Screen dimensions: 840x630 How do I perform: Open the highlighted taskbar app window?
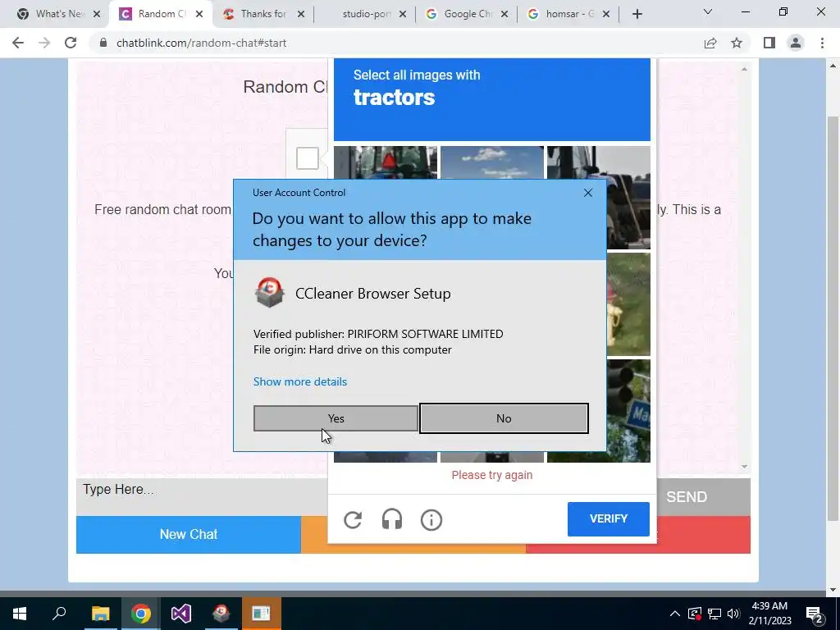[262, 614]
